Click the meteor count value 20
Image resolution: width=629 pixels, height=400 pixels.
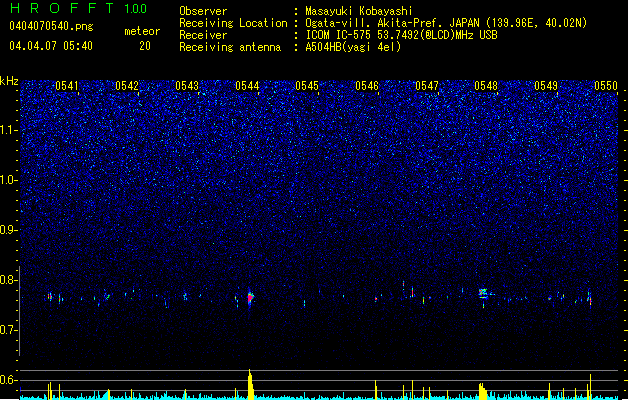(145, 46)
